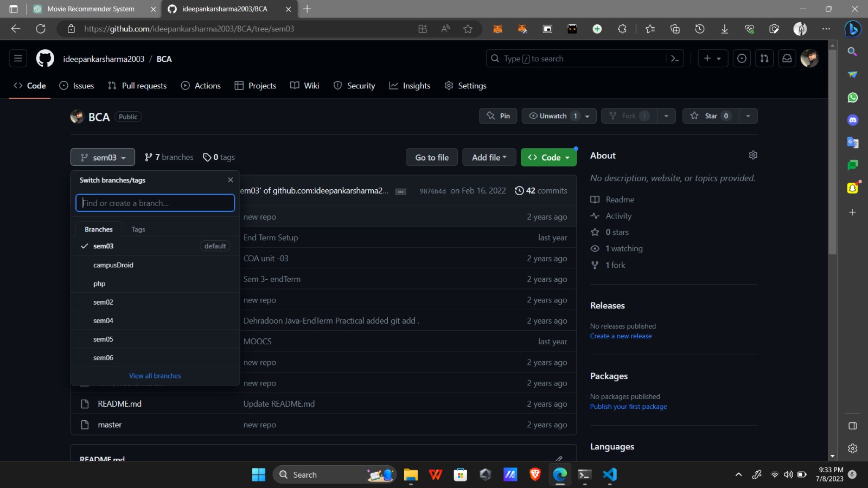Viewport: 868px width, 488px height.
Task: Open the Security tab
Action: tap(354, 86)
